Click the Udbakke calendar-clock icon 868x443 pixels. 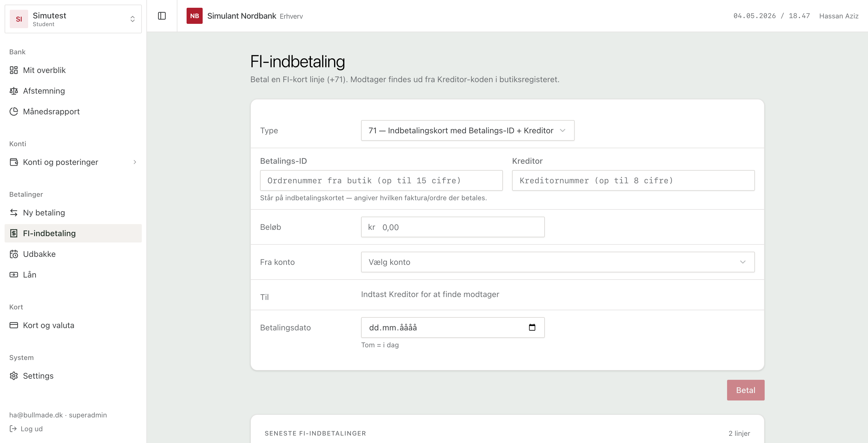pyautogui.click(x=14, y=254)
